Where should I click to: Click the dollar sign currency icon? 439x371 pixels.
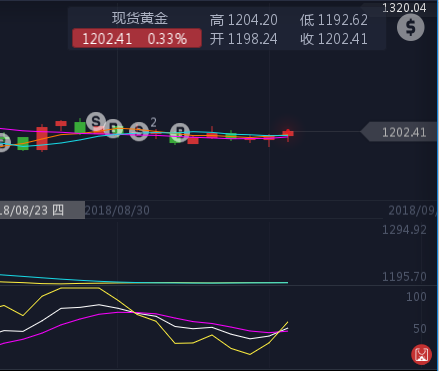pyautogui.click(x=411, y=27)
